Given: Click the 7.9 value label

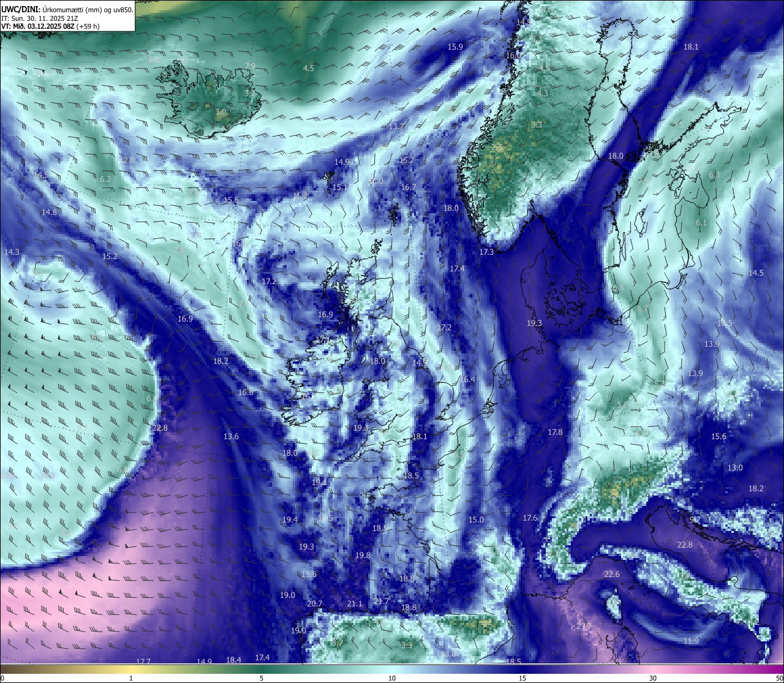Looking at the screenshot, I should pyautogui.click(x=250, y=66).
